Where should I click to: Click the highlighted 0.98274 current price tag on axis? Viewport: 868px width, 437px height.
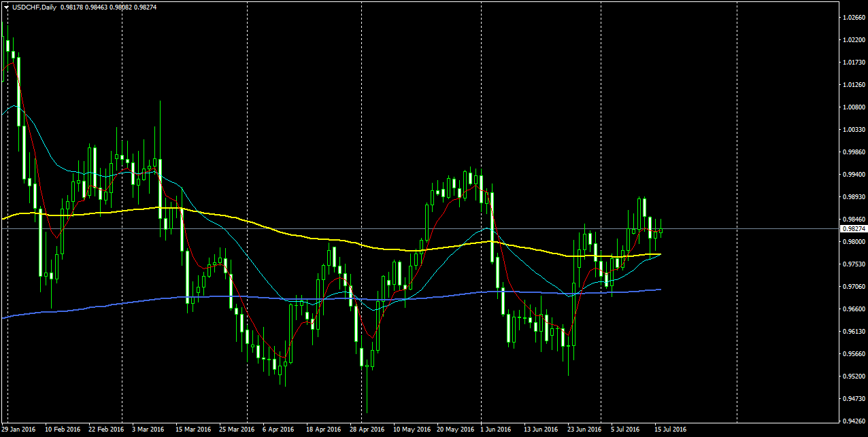(854, 229)
